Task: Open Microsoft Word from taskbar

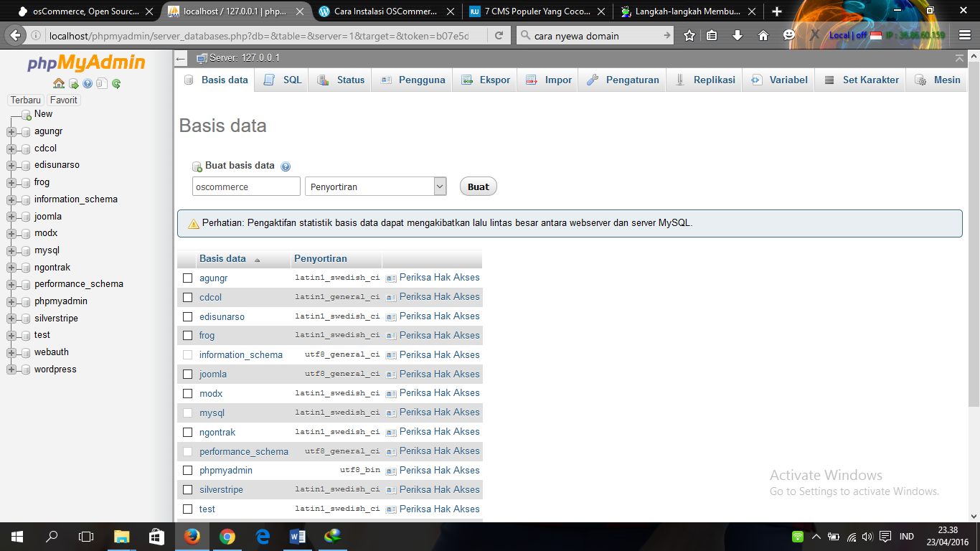Action: tap(297, 536)
